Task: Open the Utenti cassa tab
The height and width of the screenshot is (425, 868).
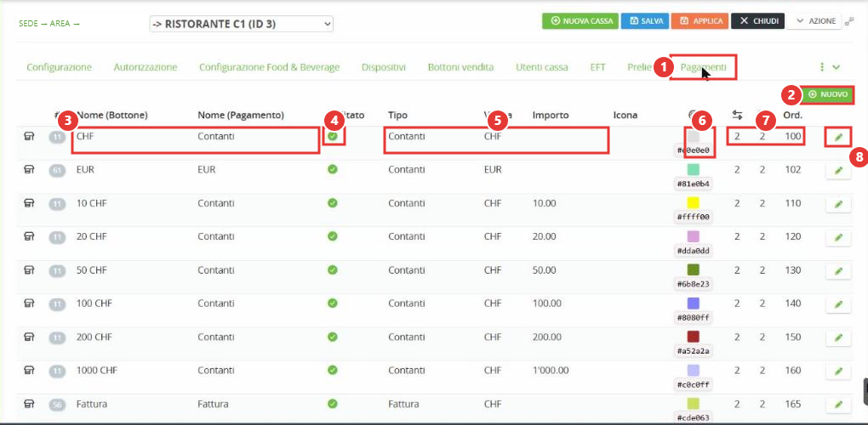Action: click(542, 67)
